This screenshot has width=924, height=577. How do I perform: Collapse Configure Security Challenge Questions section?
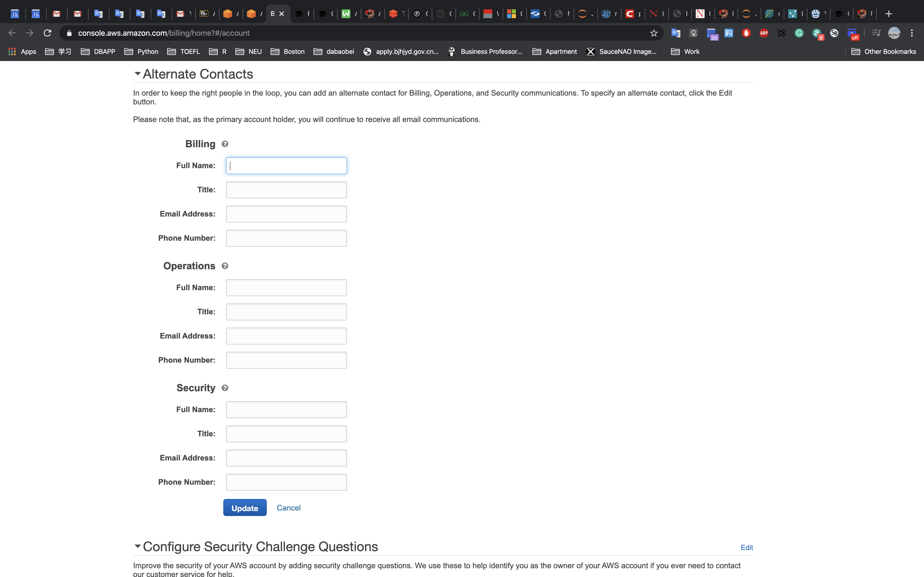(x=137, y=546)
